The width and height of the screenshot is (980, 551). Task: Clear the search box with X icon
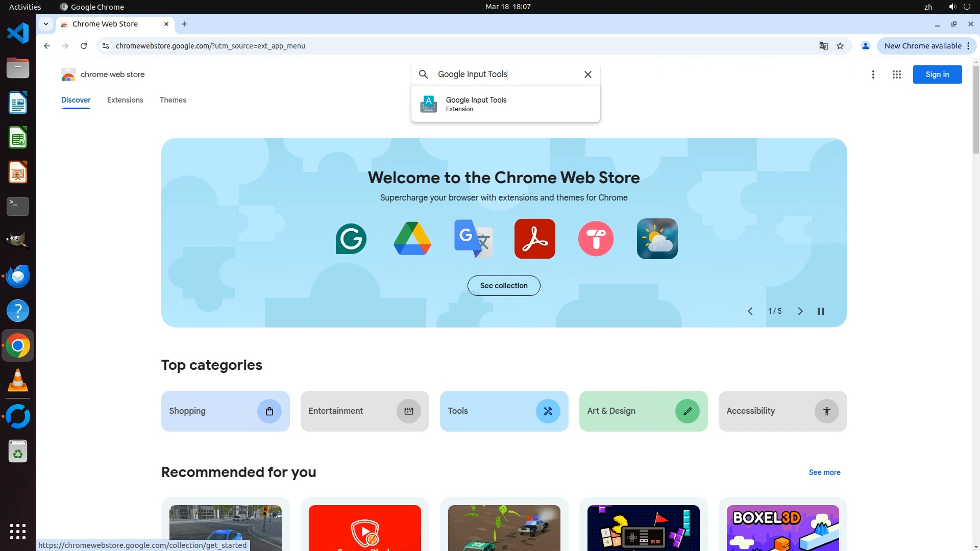click(587, 74)
